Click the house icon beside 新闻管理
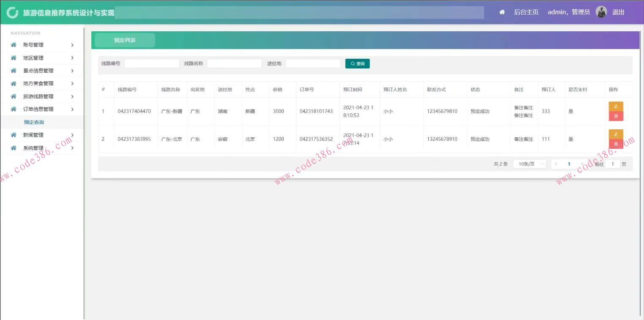This screenshot has height=320, width=644. (14, 135)
